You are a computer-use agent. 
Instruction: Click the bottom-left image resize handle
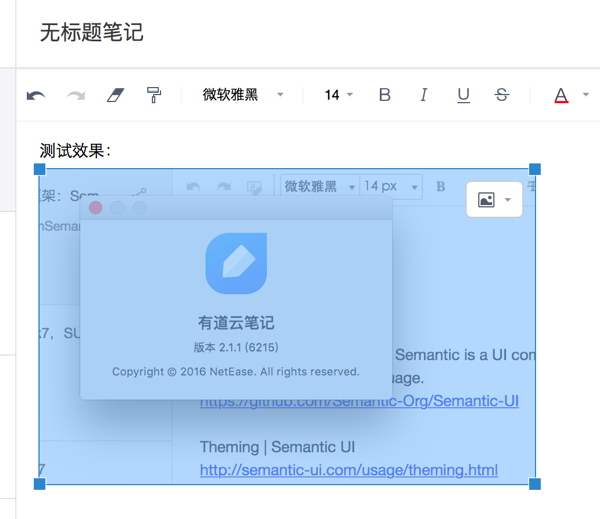click(40, 484)
